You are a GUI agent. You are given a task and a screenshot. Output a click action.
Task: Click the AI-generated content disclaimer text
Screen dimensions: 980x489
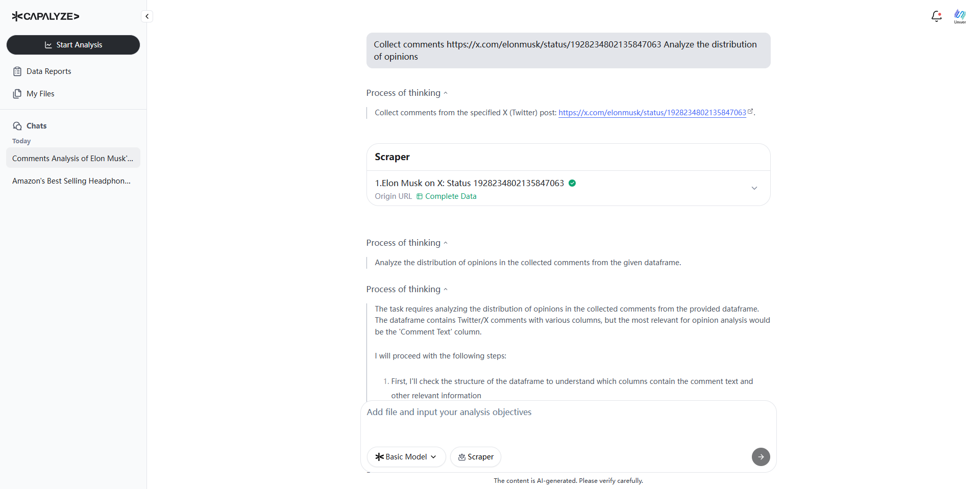[x=568, y=481]
